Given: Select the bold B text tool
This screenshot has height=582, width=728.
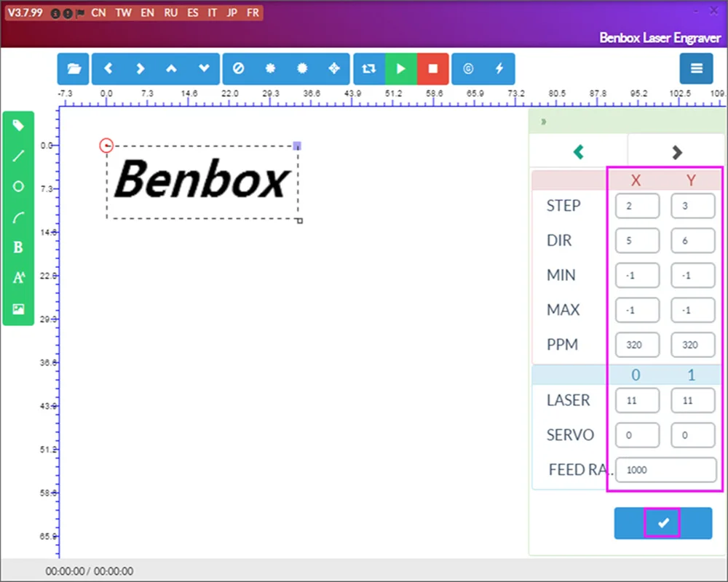Looking at the screenshot, I should tap(18, 247).
